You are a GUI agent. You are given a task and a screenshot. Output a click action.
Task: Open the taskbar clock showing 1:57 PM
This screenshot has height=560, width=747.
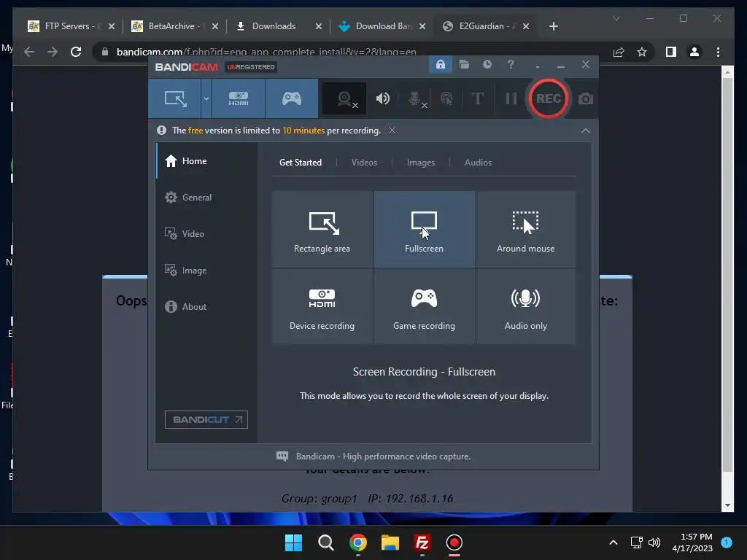(x=692, y=542)
